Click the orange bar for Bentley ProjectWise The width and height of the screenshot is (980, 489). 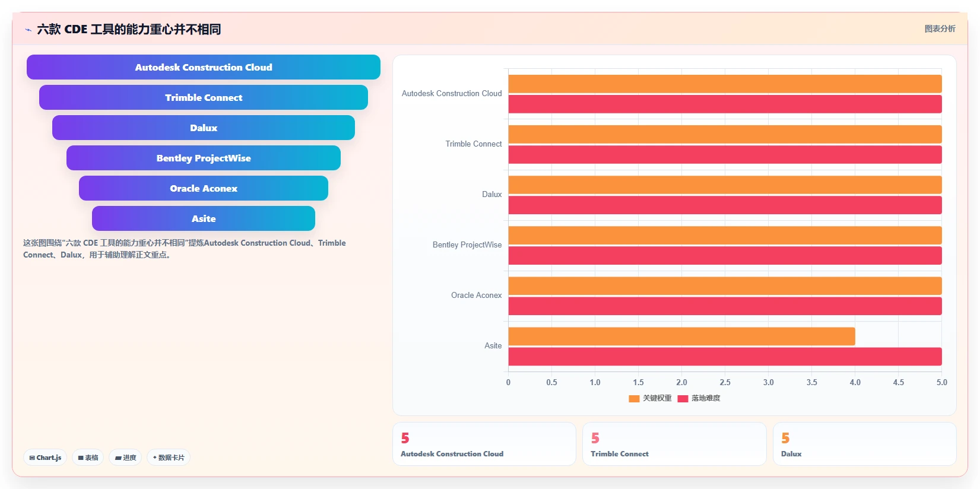(x=725, y=235)
